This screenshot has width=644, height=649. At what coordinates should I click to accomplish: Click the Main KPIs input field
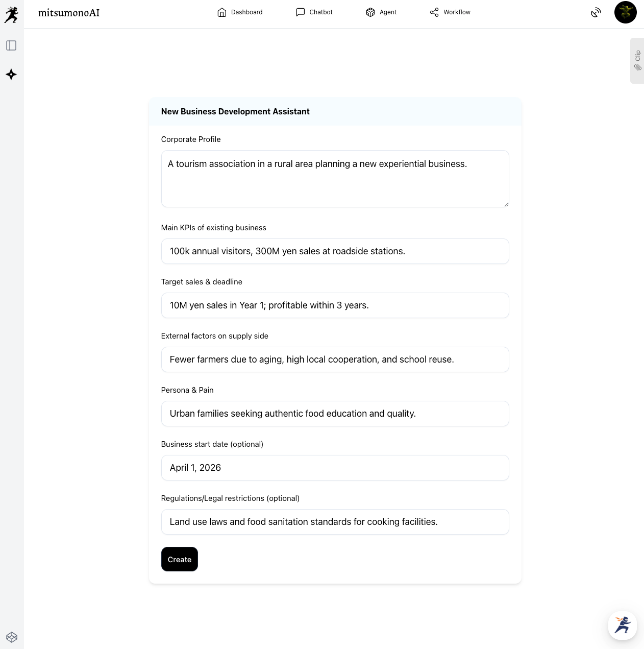click(335, 251)
